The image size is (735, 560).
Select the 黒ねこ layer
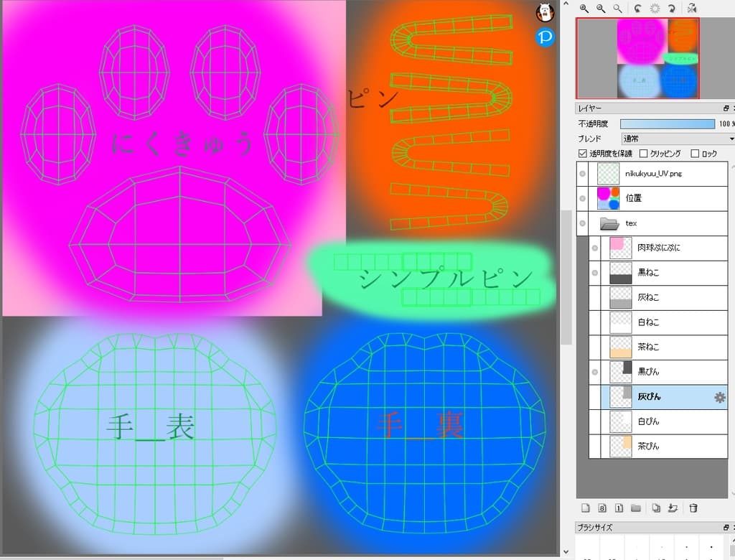pyautogui.click(x=668, y=272)
